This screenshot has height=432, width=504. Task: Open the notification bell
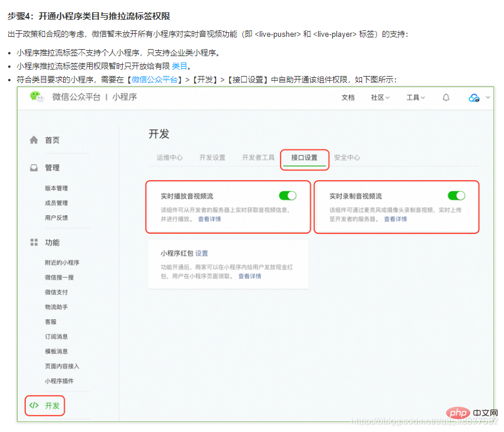pyautogui.click(x=446, y=98)
